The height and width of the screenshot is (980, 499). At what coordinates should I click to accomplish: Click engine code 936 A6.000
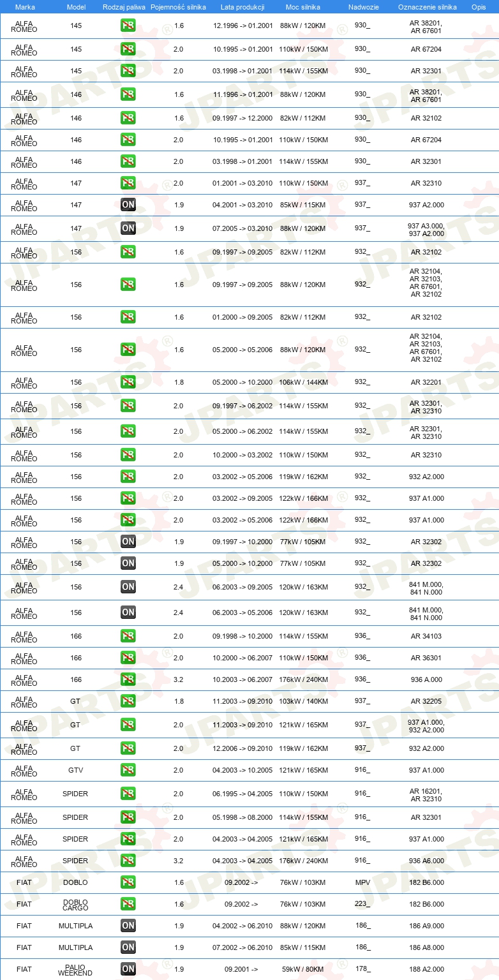tap(426, 861)
